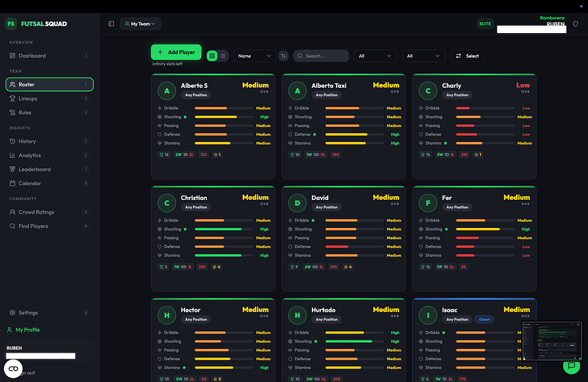The image size is (588, 382).
Task: Open the first All filter dropdown
Action: tap(375, 56)
